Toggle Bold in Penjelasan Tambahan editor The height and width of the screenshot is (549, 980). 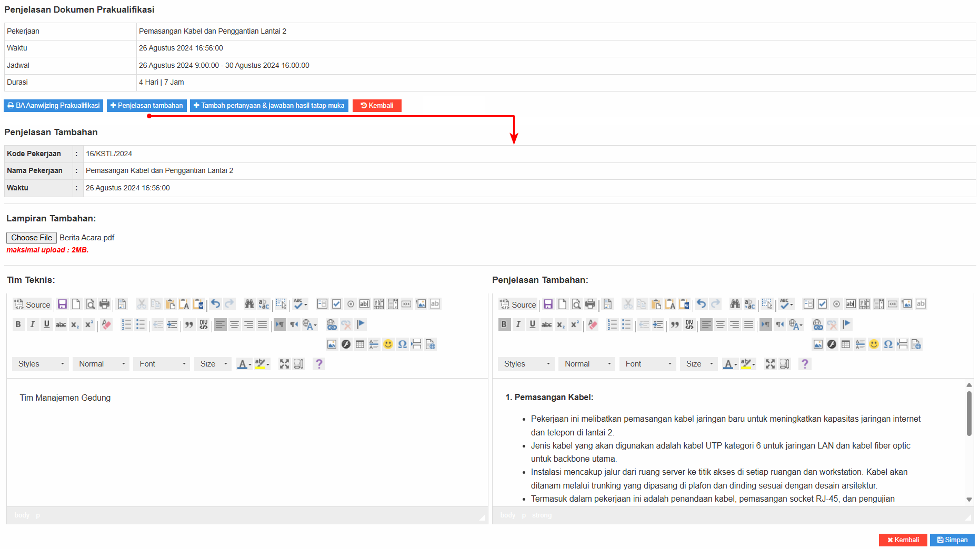504,324
